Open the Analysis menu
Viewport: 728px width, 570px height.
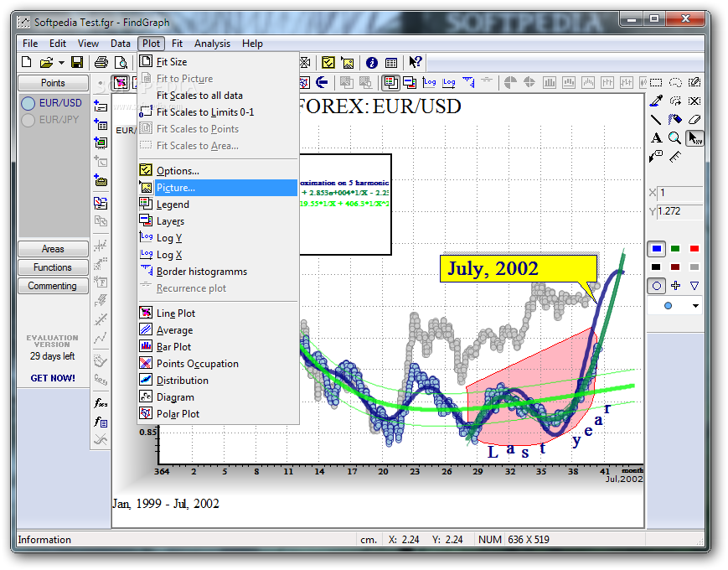pyautogui.click(x=212, y=44)
